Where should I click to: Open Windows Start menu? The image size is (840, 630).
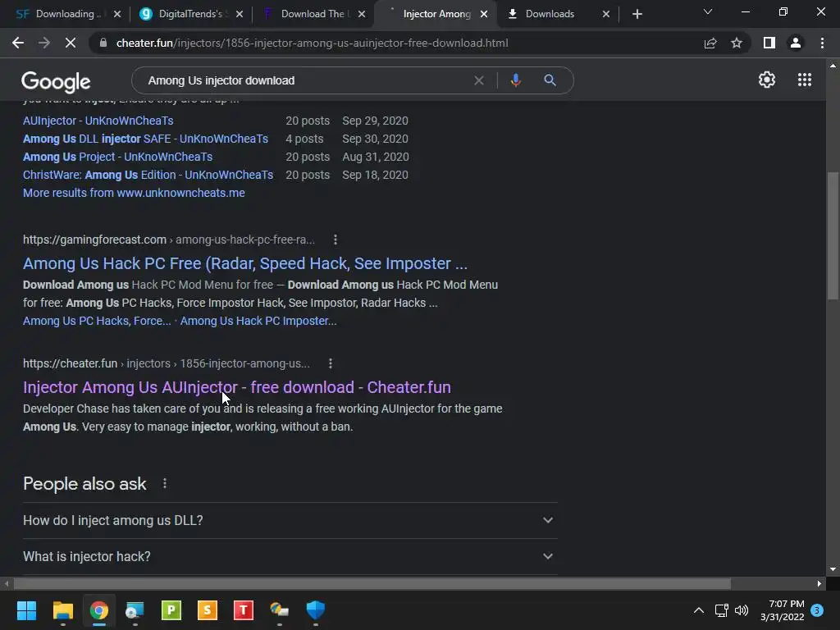click(x=26, y=609)
